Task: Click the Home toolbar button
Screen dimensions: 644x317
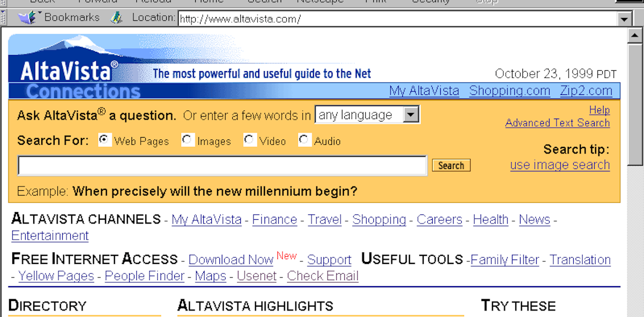Action: [x=209, y=2]
